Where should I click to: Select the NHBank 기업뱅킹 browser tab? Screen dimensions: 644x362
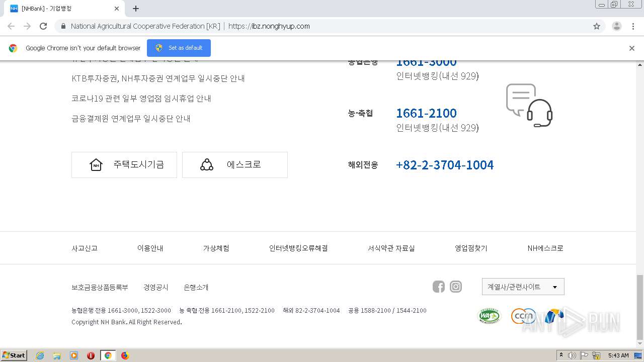(x=64, y=9)
